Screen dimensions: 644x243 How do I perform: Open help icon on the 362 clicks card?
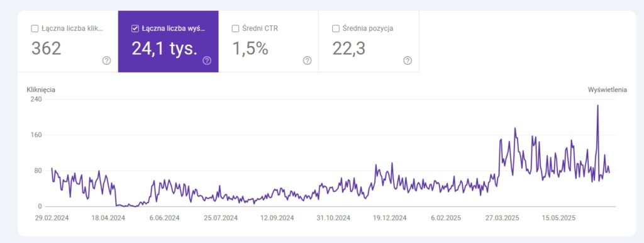coord(106,61)
